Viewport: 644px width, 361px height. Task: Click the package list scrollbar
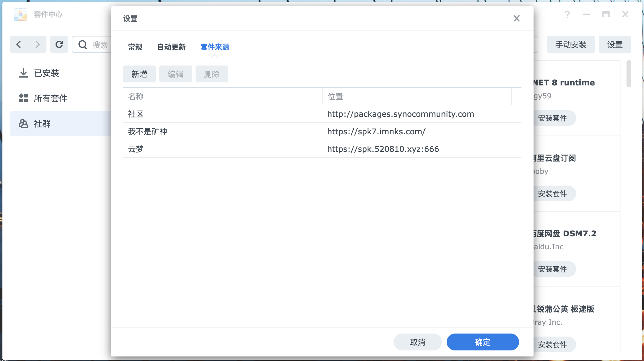click(629, 74)
